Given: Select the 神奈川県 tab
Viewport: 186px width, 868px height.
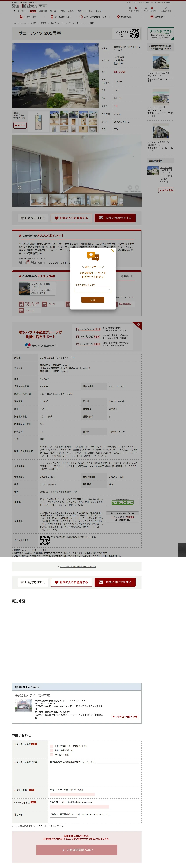Looking at the screenshot, I should coord(43,11).
